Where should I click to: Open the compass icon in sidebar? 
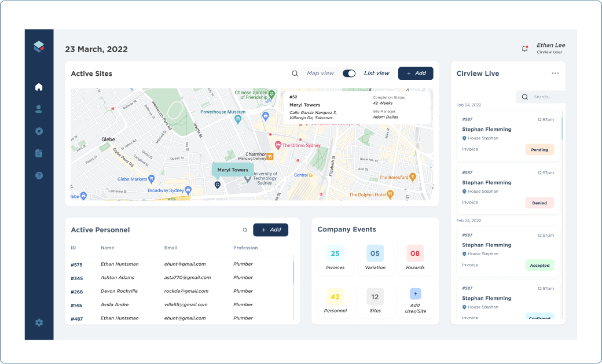pyautogui.click(x=39, y=131)
